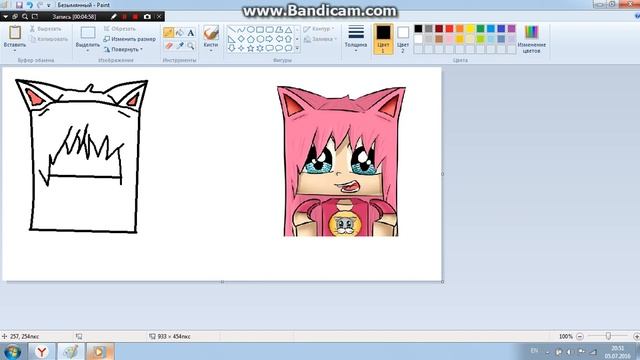The height and width of the screenshot is (360, 640).
Task: Activate Color 2 (Цвет 2) selector
Action: click(403, 39)
